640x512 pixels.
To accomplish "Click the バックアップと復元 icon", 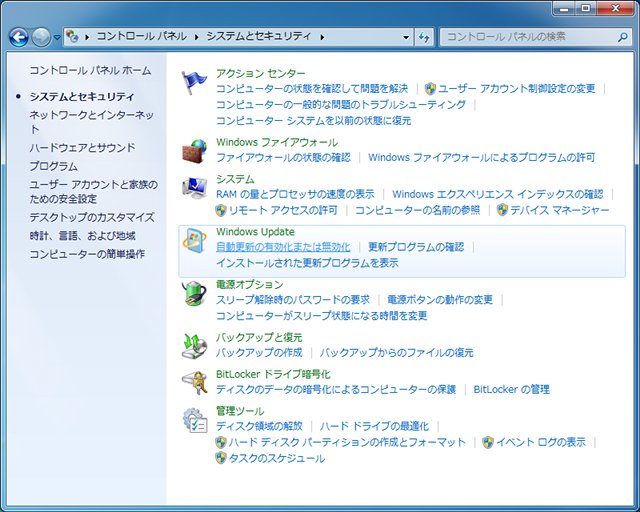I will [194, 346].
